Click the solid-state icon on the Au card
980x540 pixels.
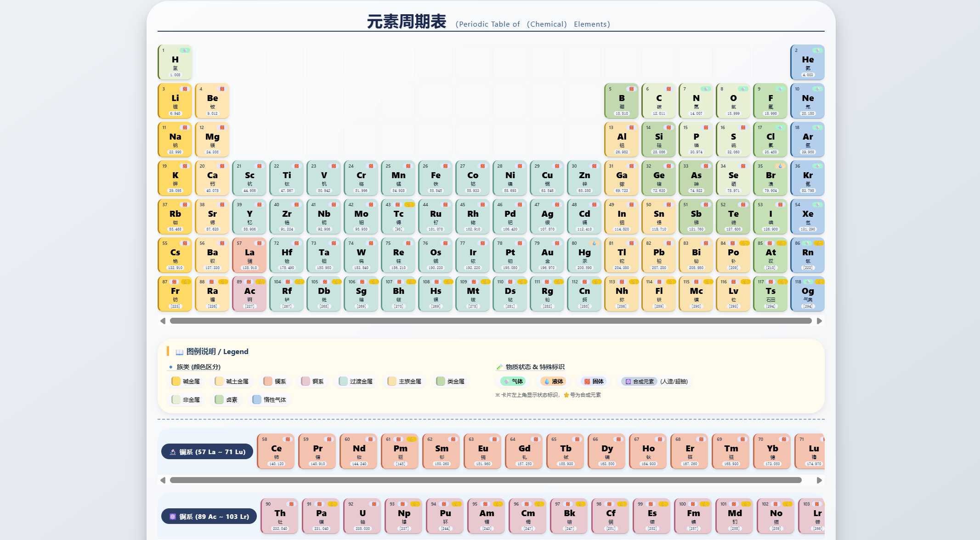557,243
